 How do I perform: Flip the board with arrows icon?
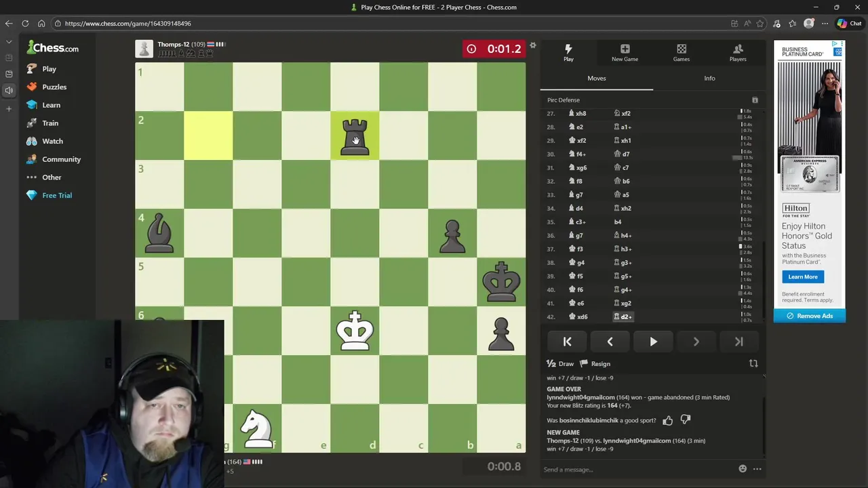[753, 363]
